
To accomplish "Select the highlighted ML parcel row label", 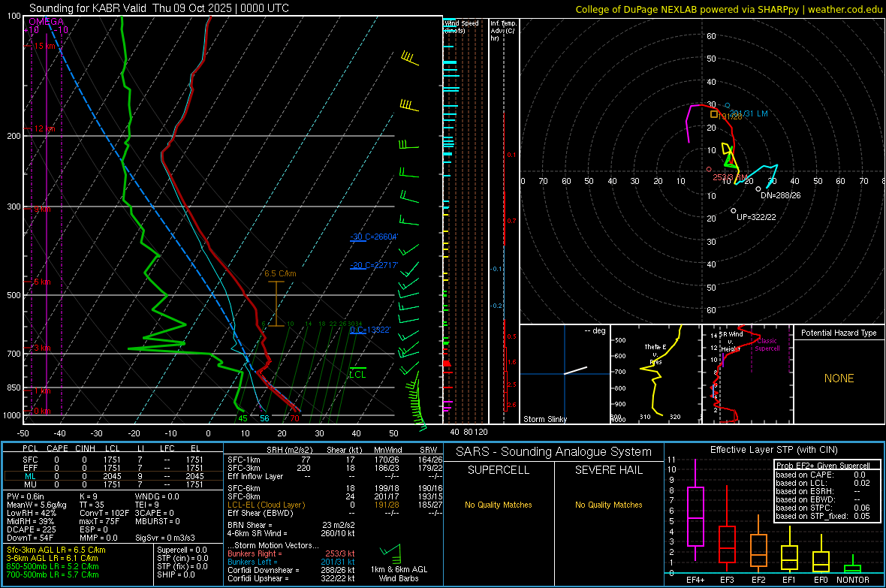I will click(x=30, y=476).
